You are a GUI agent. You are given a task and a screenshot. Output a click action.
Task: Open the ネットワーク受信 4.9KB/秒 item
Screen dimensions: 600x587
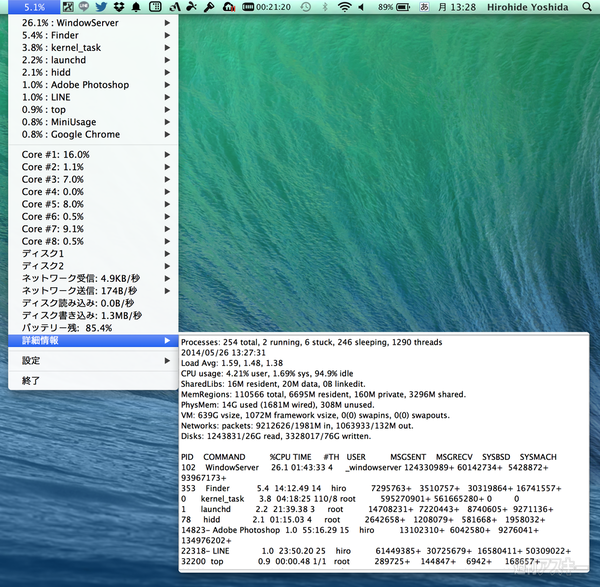[x=93, y=278]
